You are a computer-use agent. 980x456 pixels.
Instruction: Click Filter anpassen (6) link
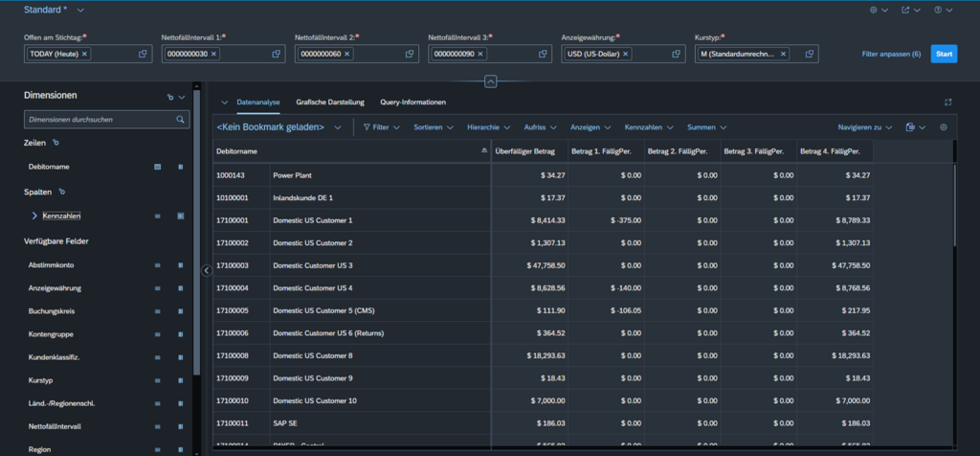tap(891, 55)
